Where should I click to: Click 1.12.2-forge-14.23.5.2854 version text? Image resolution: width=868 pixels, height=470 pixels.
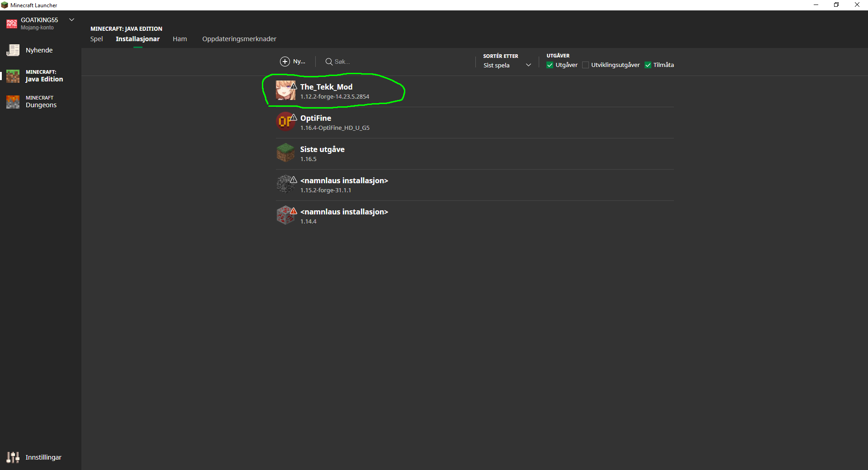(x=335, y=97)
